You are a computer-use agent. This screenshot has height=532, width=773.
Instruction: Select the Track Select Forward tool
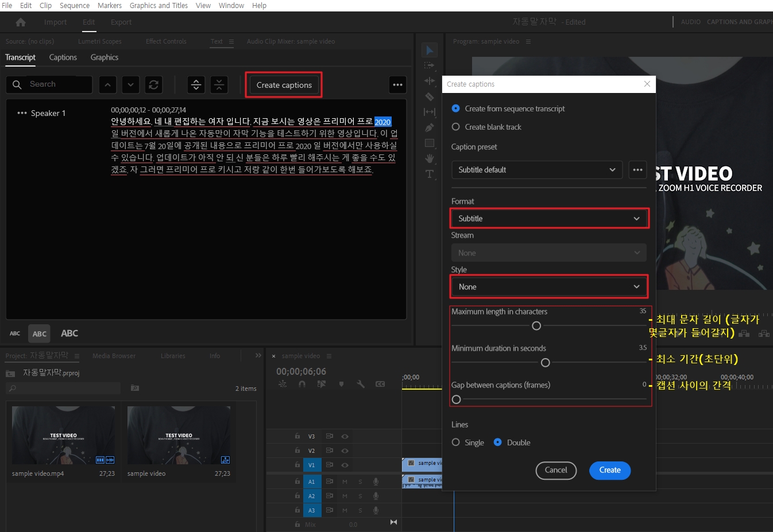click(430, 65)
